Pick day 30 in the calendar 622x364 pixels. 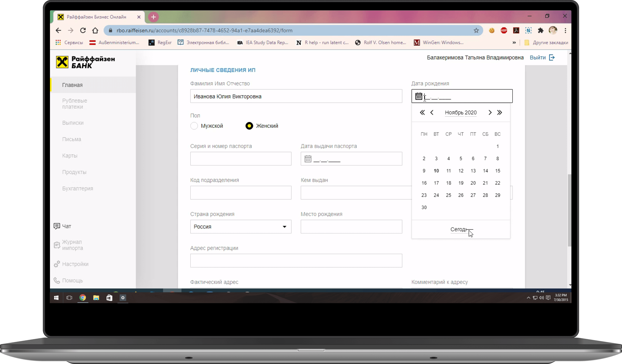point(424,207)
